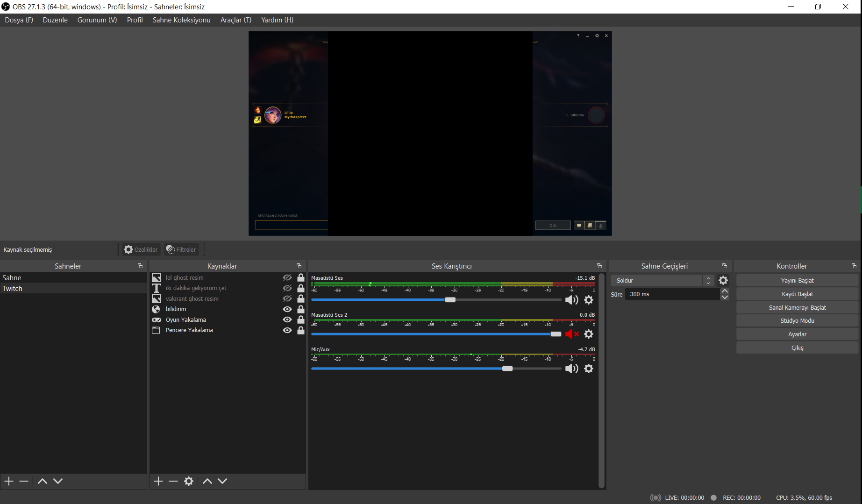This screenshot has height=504, width=862.
Task: Move source up in Kaynaklar list
Action: (x=207, y=481)
